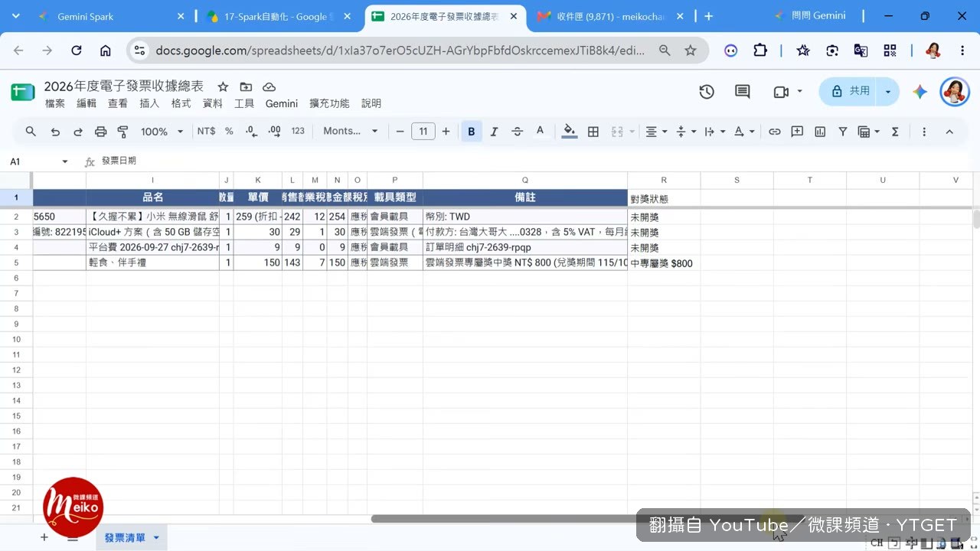Open vertical align dropdown
Screen dimensions: 980x551
coord(686,132)
